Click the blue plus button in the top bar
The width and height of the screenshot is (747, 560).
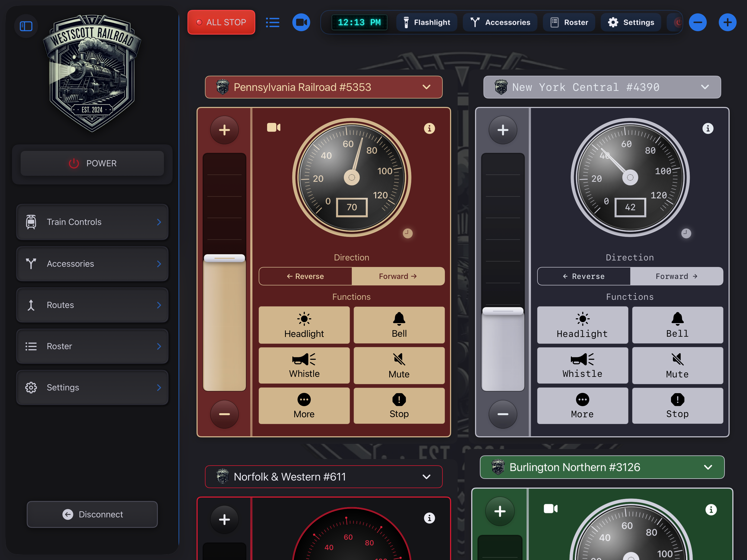tap(727, 22)
